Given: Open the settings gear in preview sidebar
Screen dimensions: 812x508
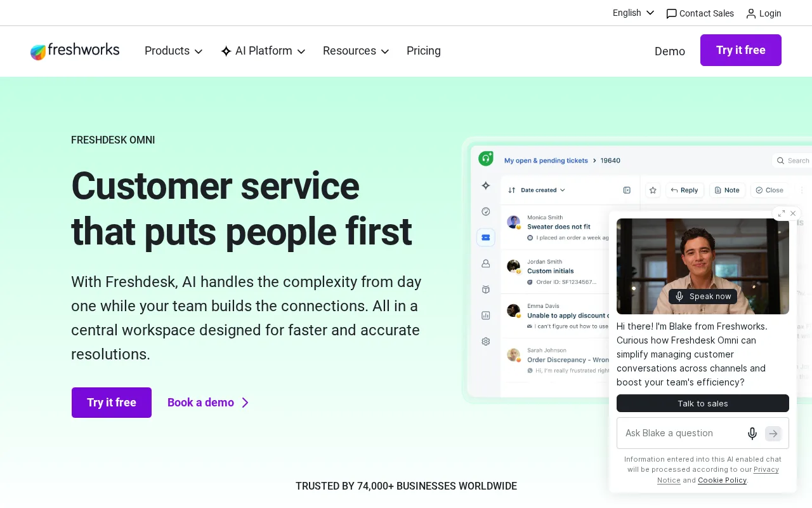Looking at the screenshot, I should click(x=486, y=341).
